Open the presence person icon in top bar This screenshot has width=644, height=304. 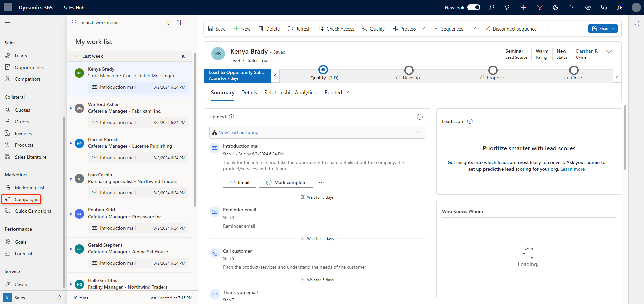click(x=620, y=7)
